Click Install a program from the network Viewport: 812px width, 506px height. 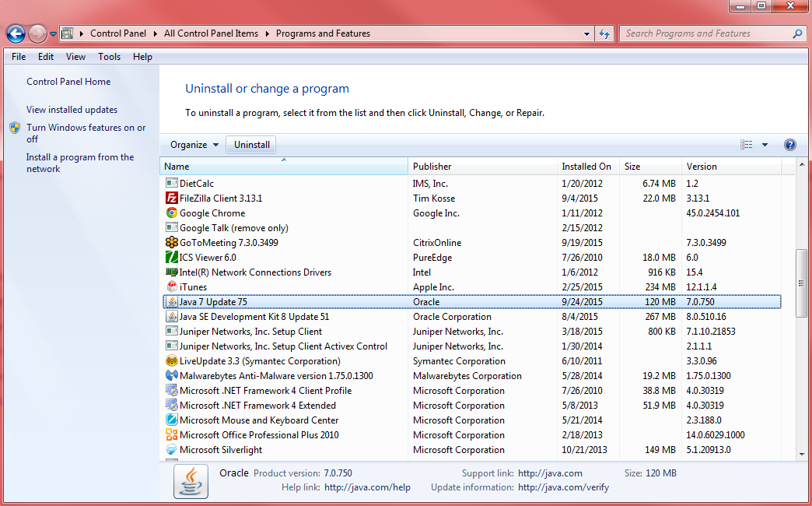click(x=80, y=163)
